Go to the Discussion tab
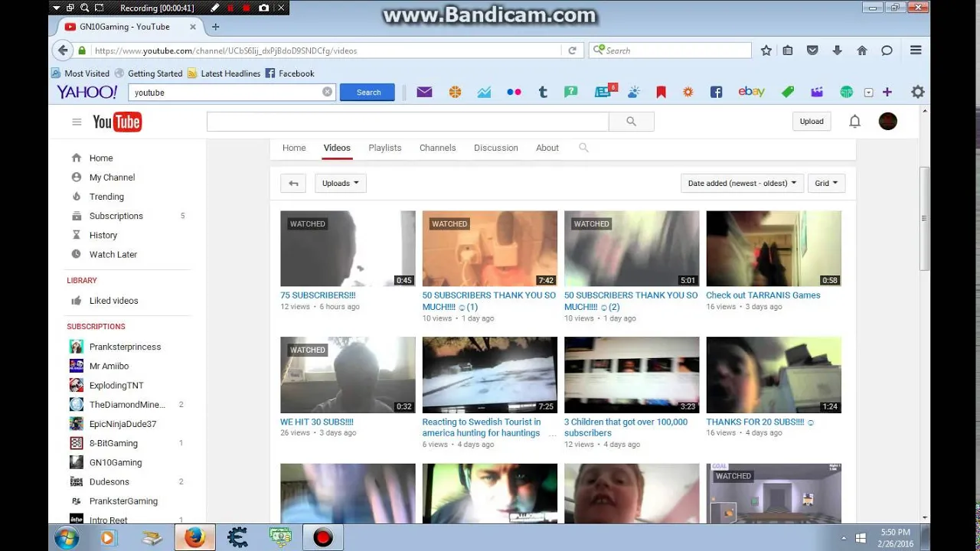This screenshot has height=551, width=980. point(496,148)
